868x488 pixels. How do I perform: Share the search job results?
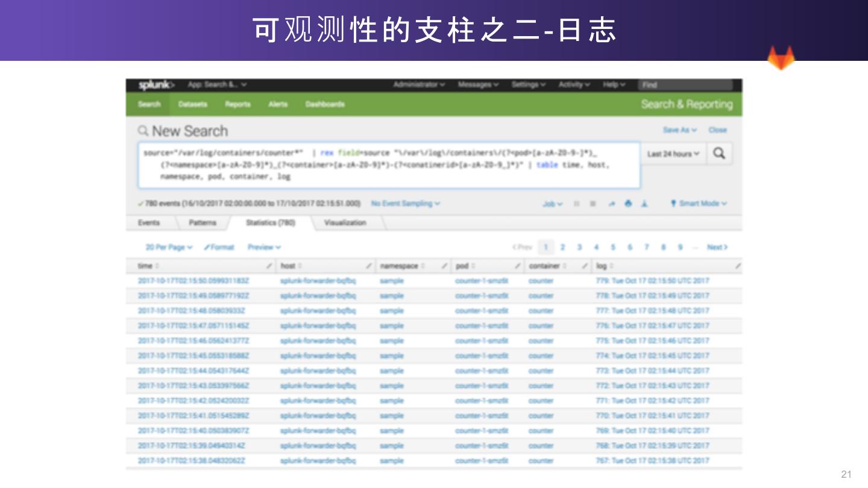pyautogui.click(x=611, y=204)
